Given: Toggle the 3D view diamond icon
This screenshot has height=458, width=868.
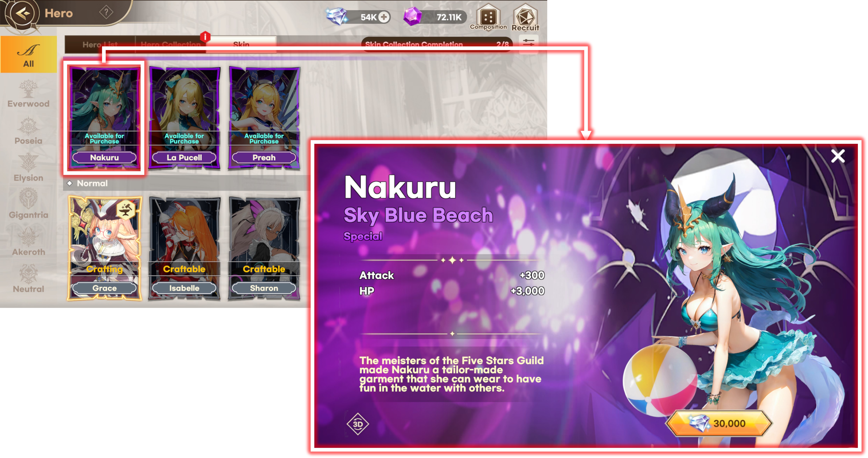Looking at the screenshot, I should coord(357,424).
